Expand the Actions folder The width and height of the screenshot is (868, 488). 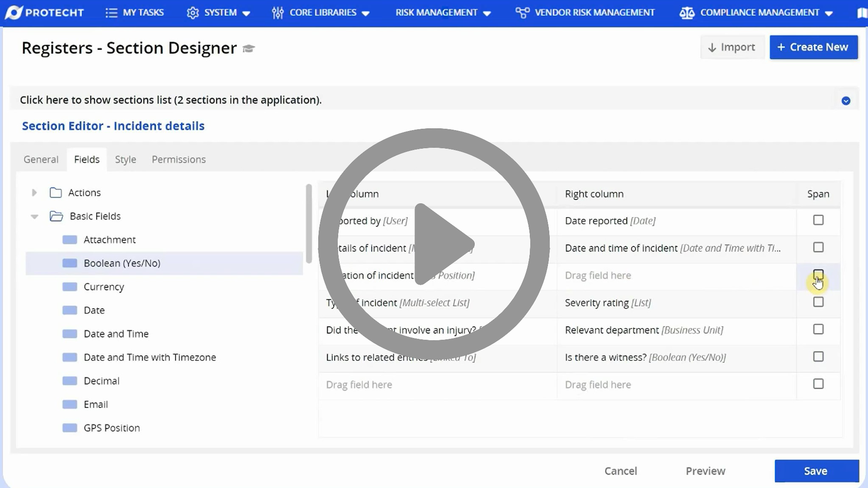pos(34,192)
